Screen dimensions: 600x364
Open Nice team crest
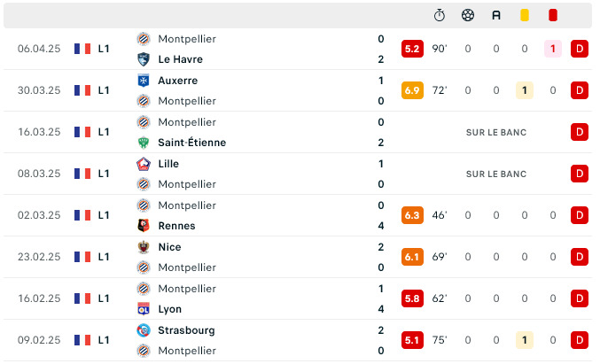(143, 247)
